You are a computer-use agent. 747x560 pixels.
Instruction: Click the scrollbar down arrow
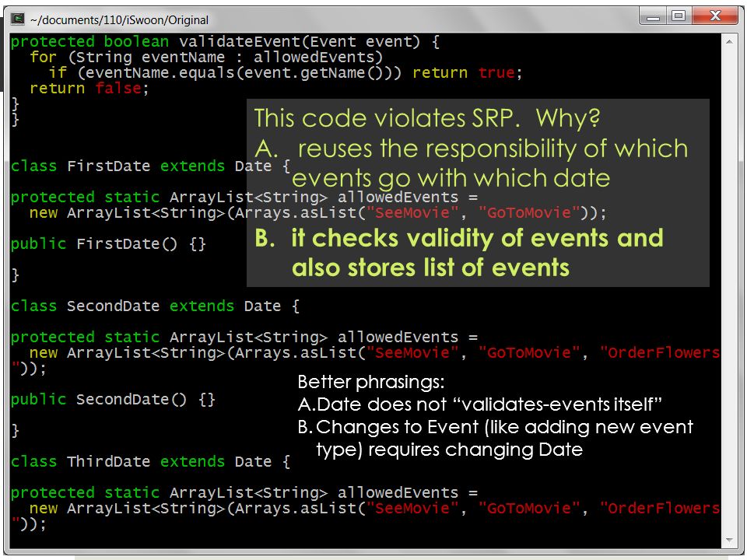729,540
